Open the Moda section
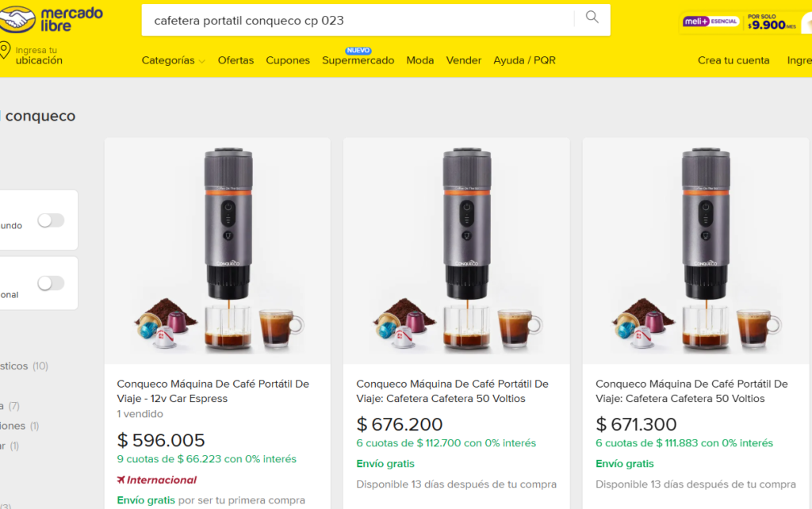The image size is (812, 509). click(419, 60)
